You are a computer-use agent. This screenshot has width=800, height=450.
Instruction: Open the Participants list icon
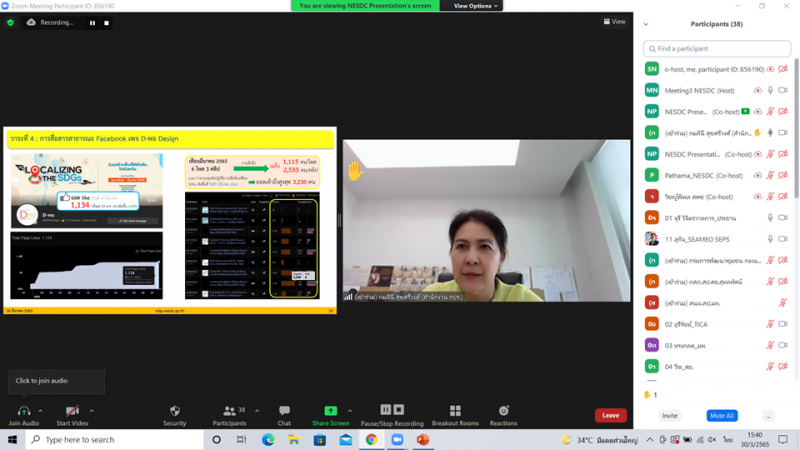[229, 411]
